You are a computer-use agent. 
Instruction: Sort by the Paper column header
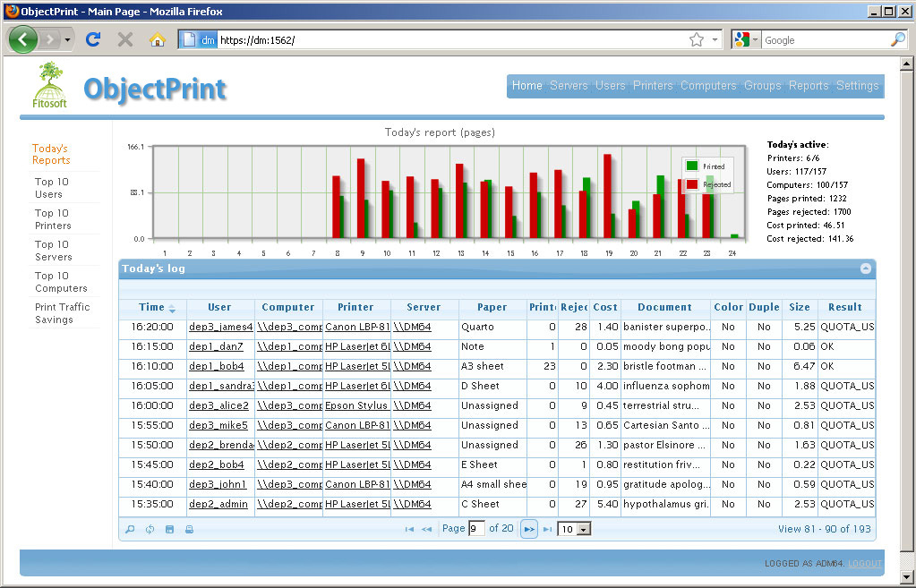[492, 307]
